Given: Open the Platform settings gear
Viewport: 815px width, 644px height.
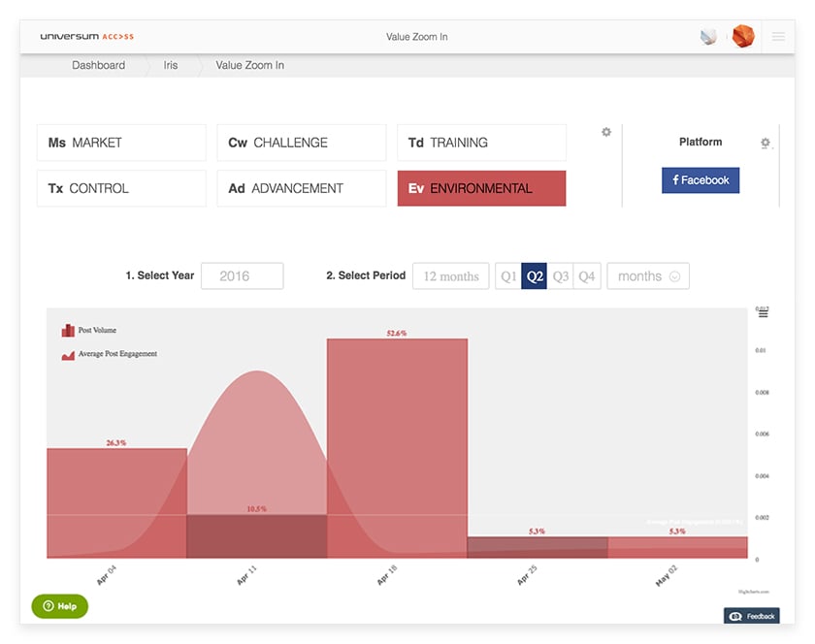Looking at the screenshot, I should point(766,143).
